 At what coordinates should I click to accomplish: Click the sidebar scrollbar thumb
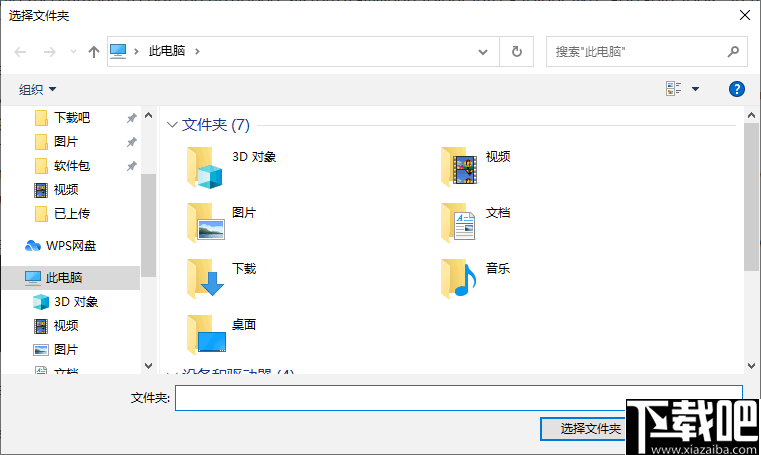[149, 225]
